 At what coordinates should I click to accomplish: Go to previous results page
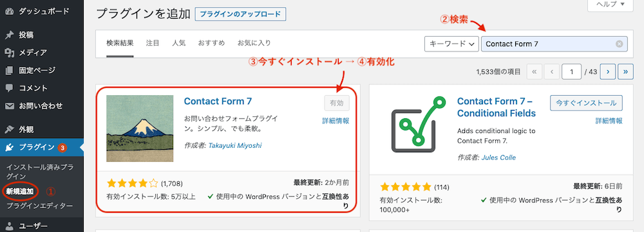(x=552, y=72)
